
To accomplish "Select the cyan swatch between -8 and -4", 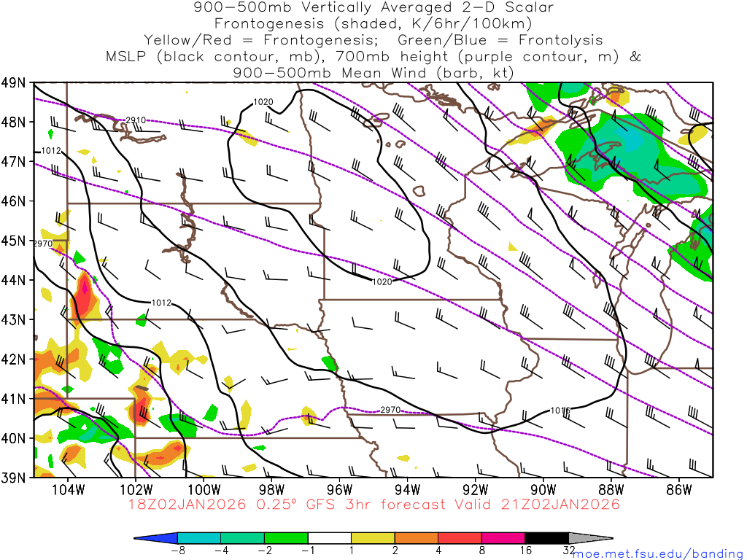I will point(198,538).
